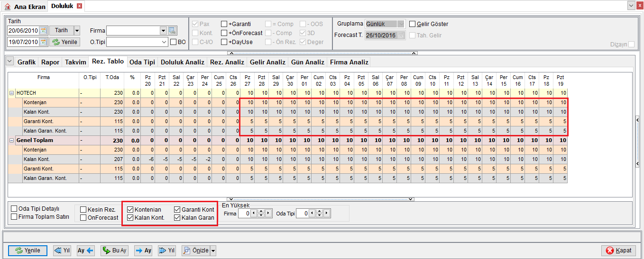Toggle the collapse arrow left of Grafik tab

click(9, 62)
